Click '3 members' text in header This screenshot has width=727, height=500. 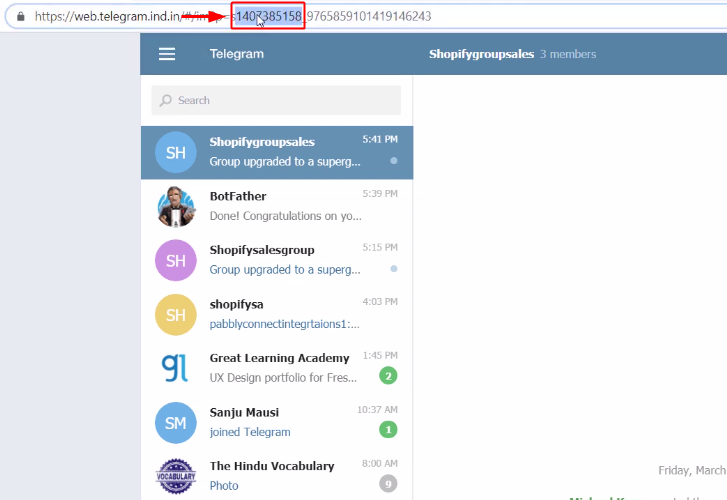pyautogui.click(x=568, y=54)
